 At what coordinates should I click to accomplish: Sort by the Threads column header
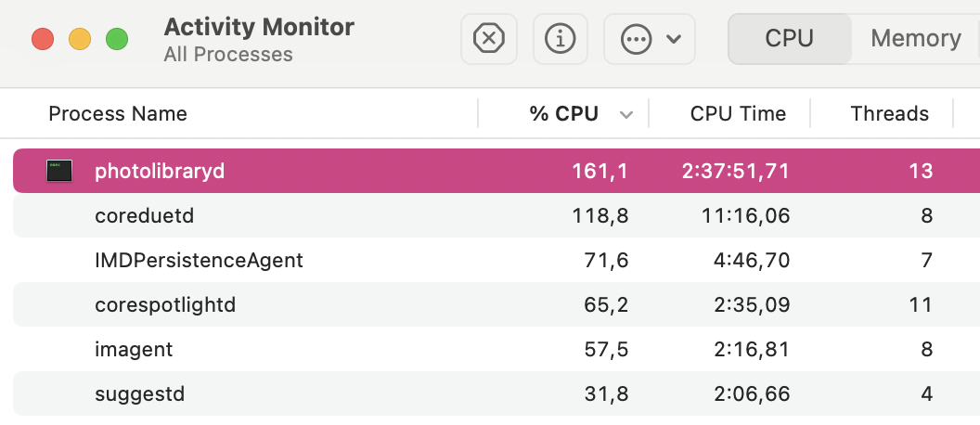click(889, 114)
